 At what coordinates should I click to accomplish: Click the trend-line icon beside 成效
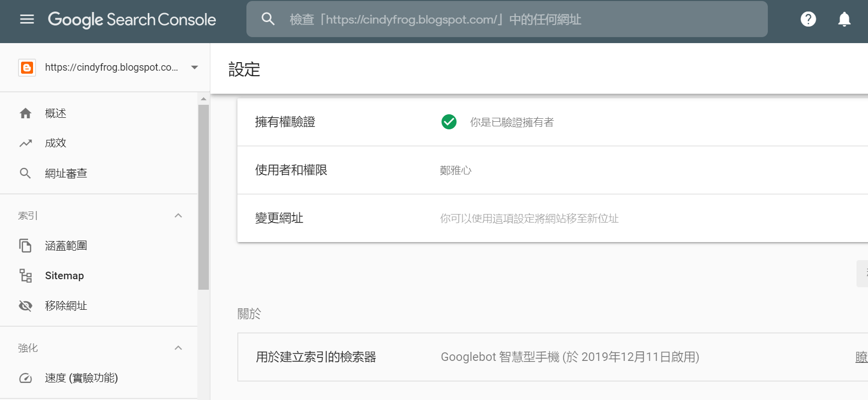(26, 143)
